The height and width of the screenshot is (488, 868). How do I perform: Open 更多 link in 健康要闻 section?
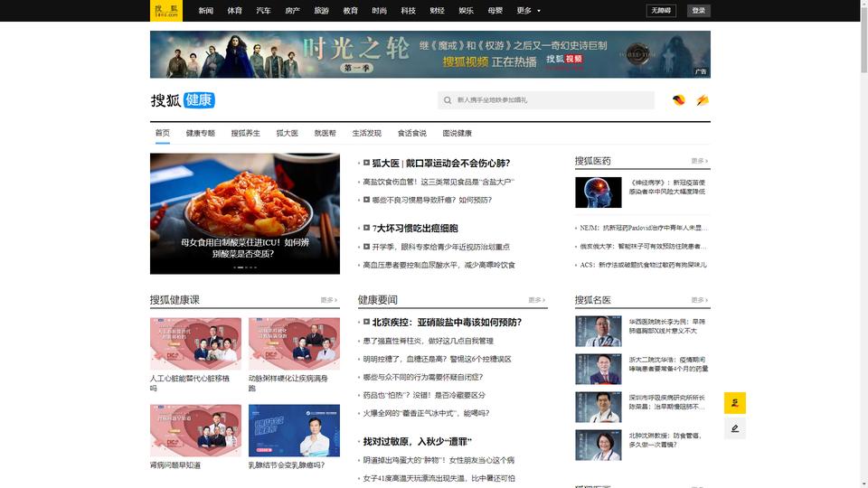point(536,300)
